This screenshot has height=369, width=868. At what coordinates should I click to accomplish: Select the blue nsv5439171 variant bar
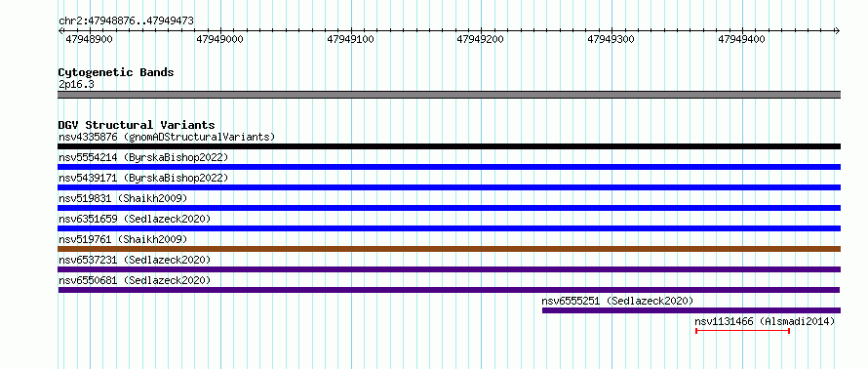[449, 187]
